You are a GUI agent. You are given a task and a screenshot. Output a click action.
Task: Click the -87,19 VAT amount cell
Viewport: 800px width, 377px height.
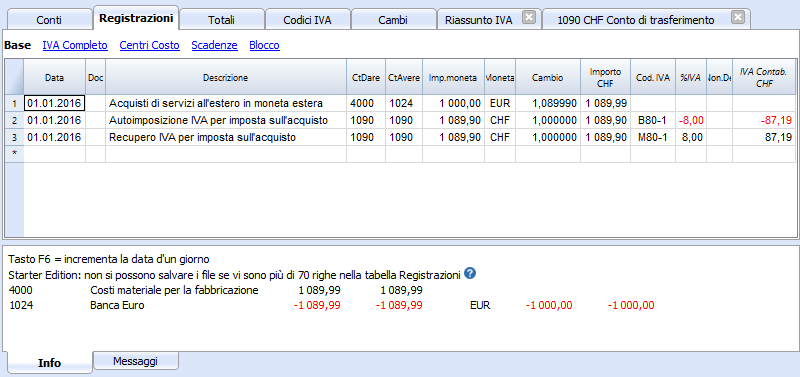(764, 120)
